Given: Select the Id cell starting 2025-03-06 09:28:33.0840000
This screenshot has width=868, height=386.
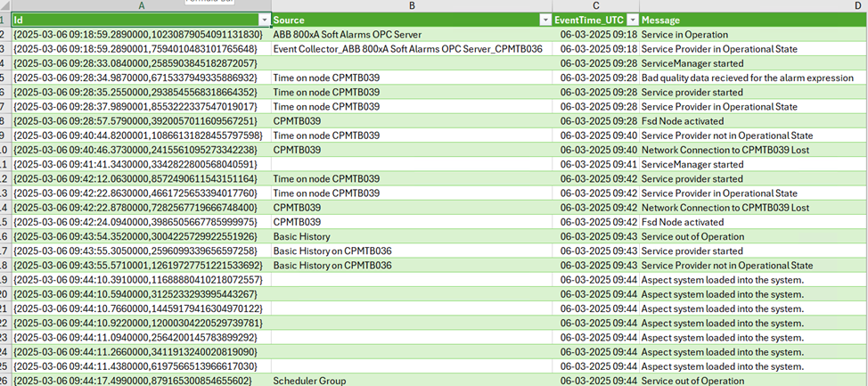Looking at the screenshot, I should pyautogui.click(x=142, y=63).
